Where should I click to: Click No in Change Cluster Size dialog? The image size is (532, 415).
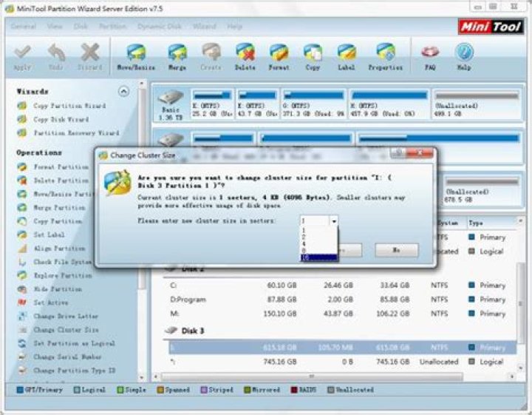pyautogui.click(x=396, y=250)
